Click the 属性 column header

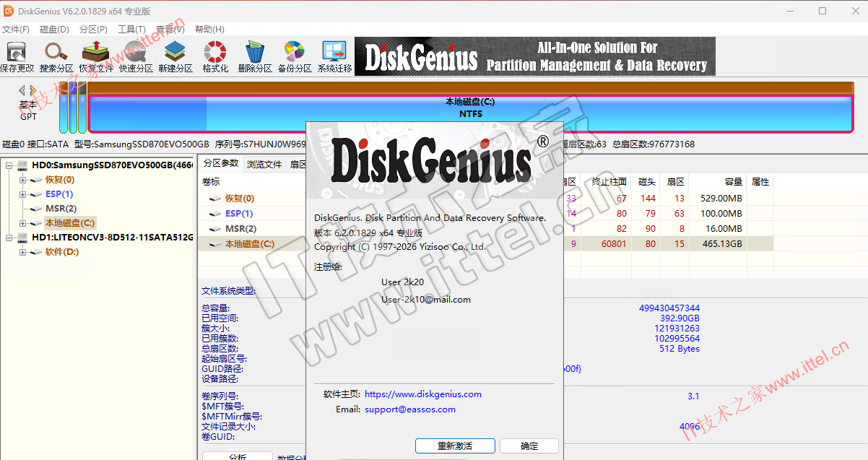coord(760,182)
